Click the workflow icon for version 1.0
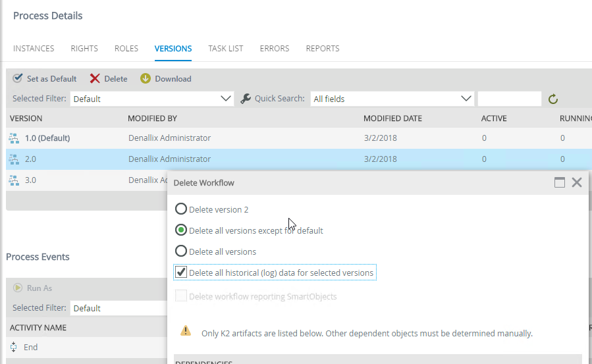Image resolution: width=592 pixels, height=364 pixels. (14, 138)
